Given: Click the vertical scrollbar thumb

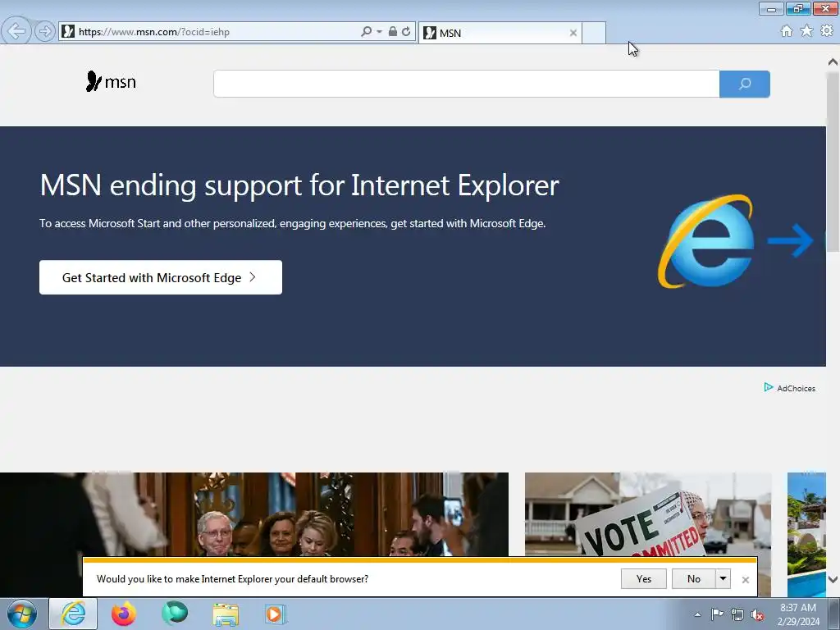Looking at the screenshot, I should [x=833, y=162].
